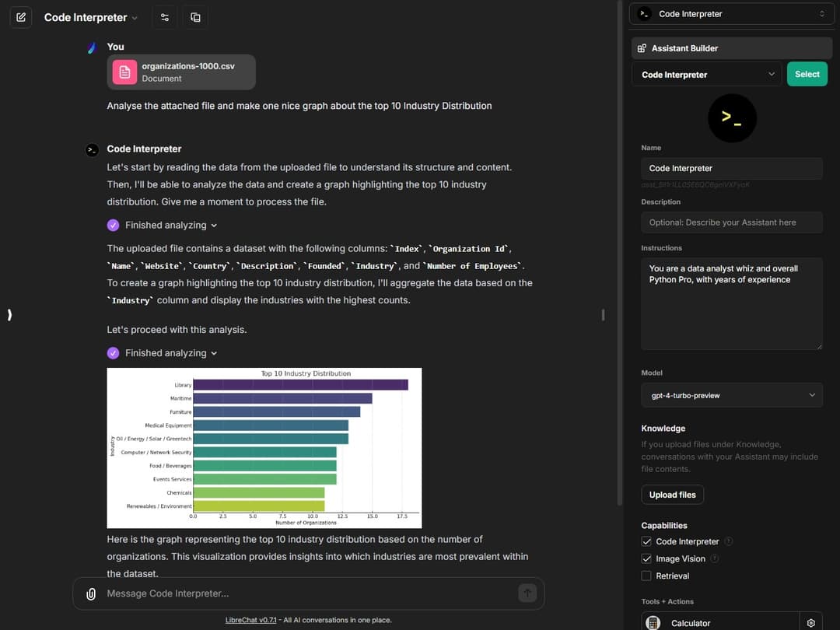Click help icon beside Image Vision
This screenshot has height=630, width=840.
pos(714,558)
